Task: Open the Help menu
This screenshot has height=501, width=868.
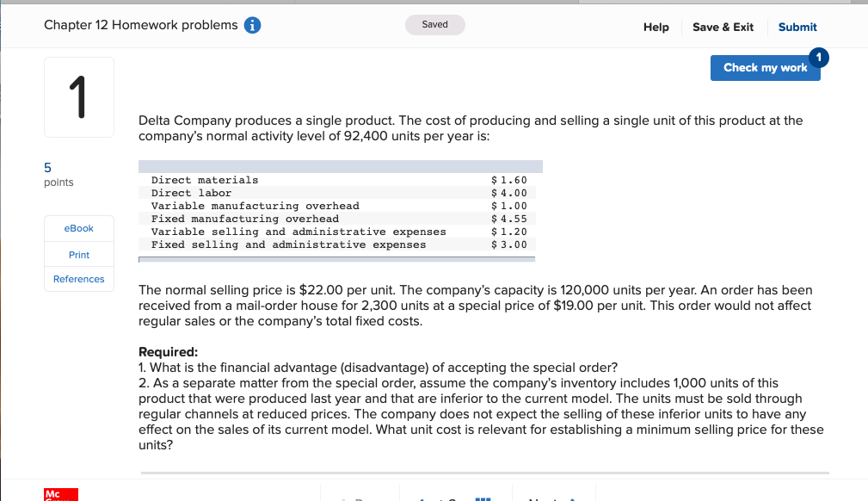Action: [656, 27]
